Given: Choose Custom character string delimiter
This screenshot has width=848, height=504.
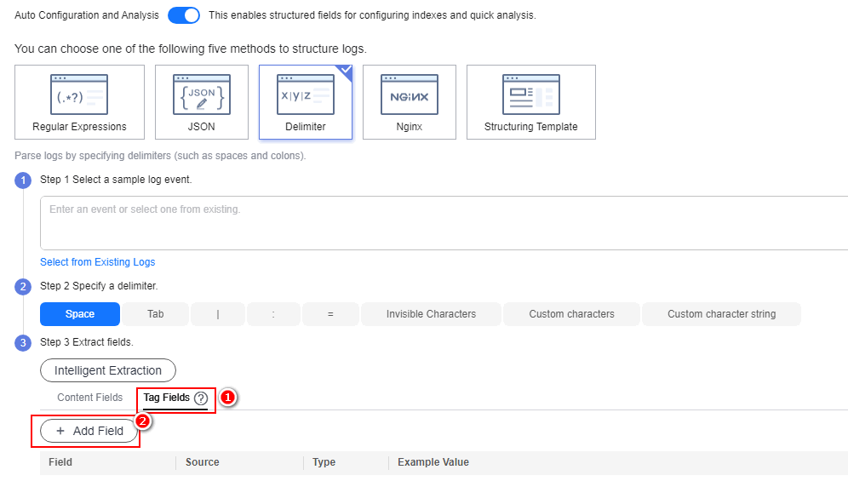Looking at the screenshot, I should point(721,314).
